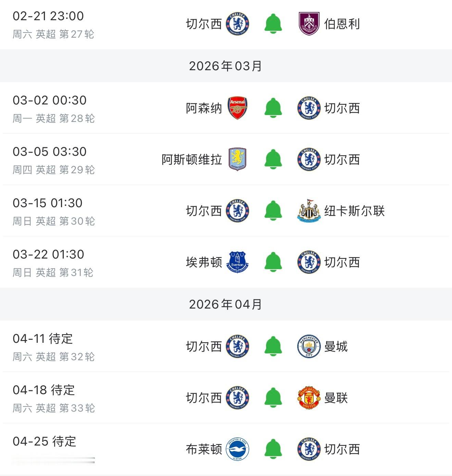Screen dimensions: 452x476
Task: Open the 04-18 待定 match date entry
Action: [44, 390]
